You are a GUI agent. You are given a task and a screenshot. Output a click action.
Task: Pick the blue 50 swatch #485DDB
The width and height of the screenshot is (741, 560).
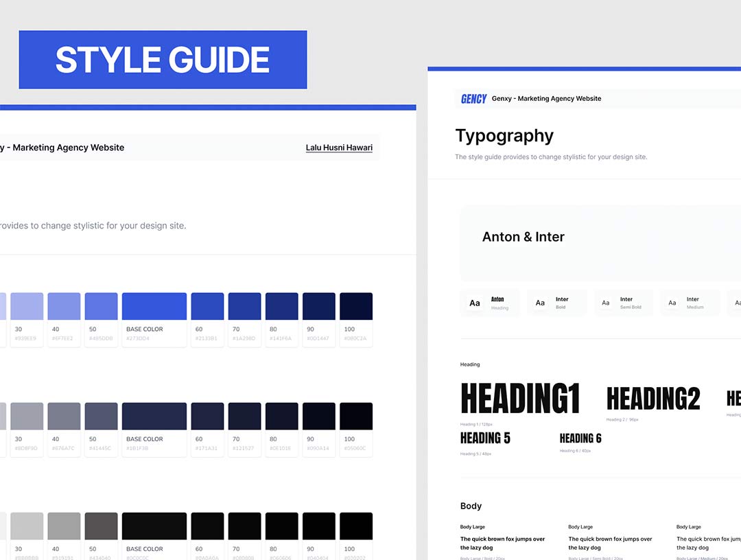point(101,306)
